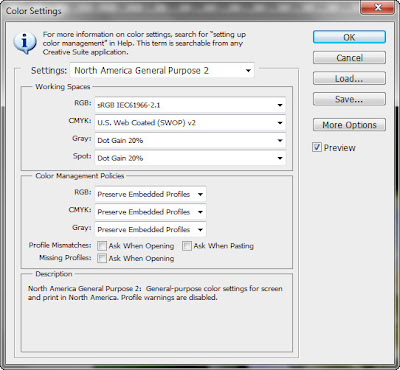Toggle the Preview checkbox
The width and height of the screenshot is (400, 370).
[x=317, y=147]
